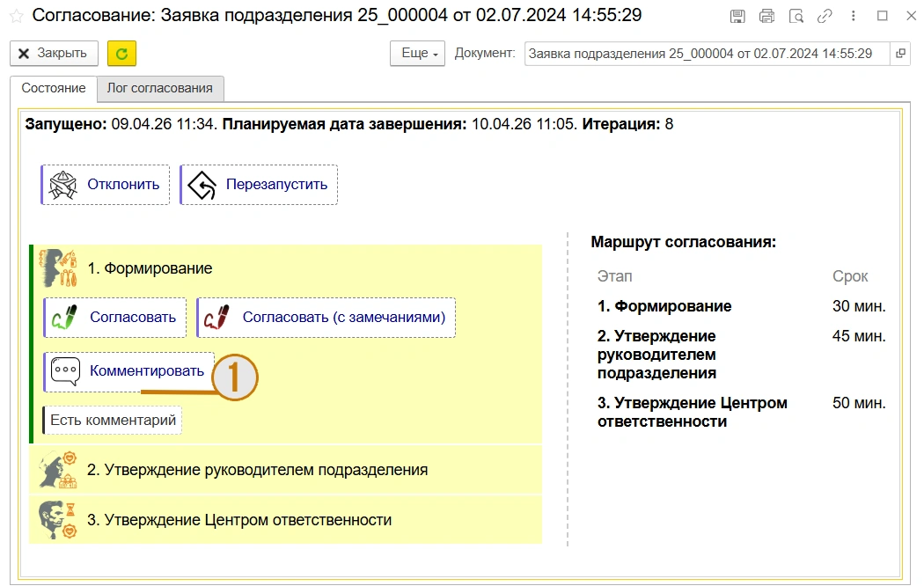Viewport: 924px width, 586px height.
Task: Click the Этап column header
Action: [614, 276]
